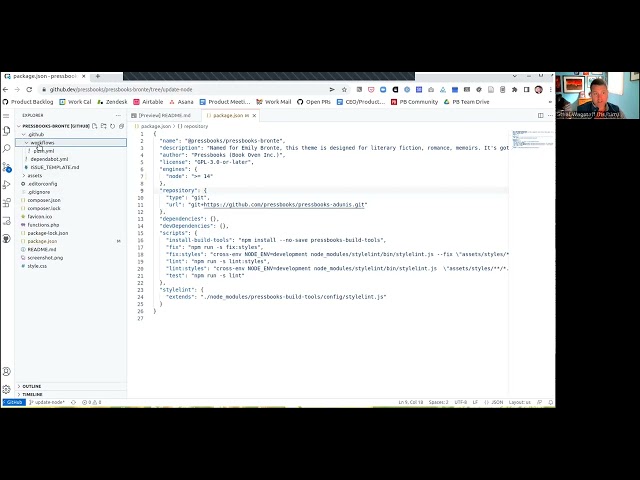640x480 pixels.
Task: Go back in browser history
Action: (5, 89)
